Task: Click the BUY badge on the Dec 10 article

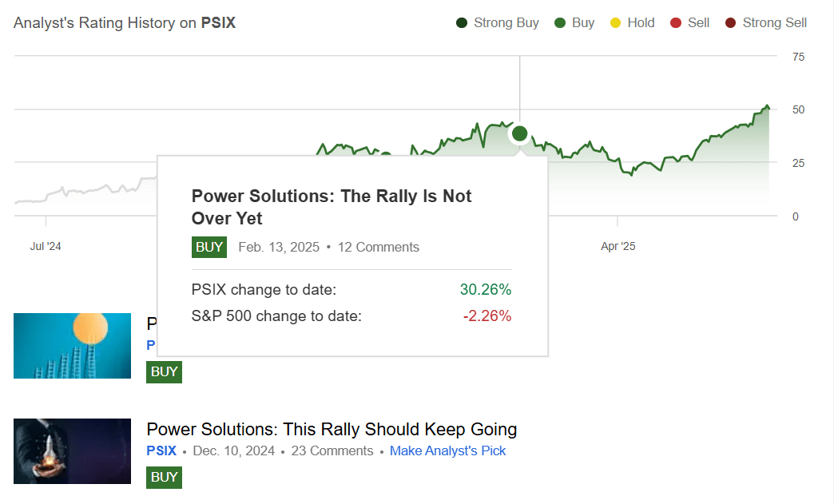Action: tap(164, 477)
